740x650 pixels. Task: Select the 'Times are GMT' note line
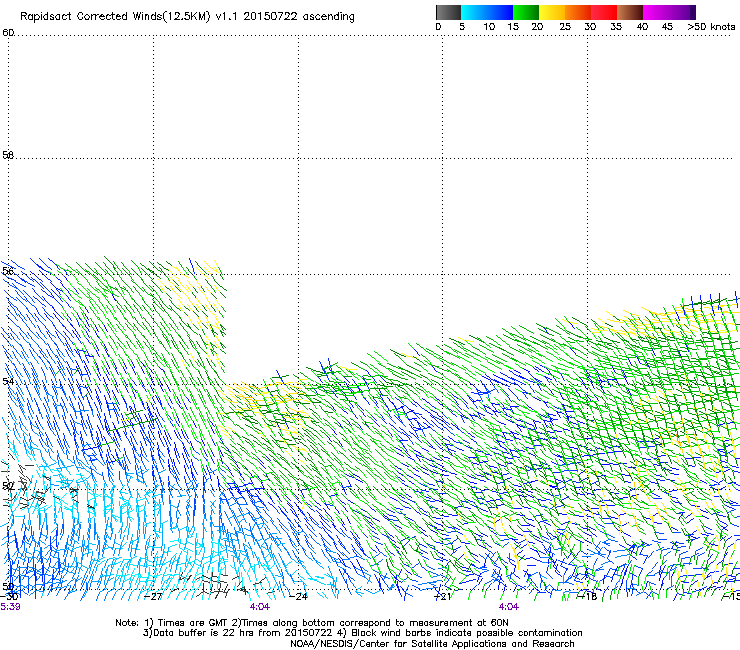(312, 623)
